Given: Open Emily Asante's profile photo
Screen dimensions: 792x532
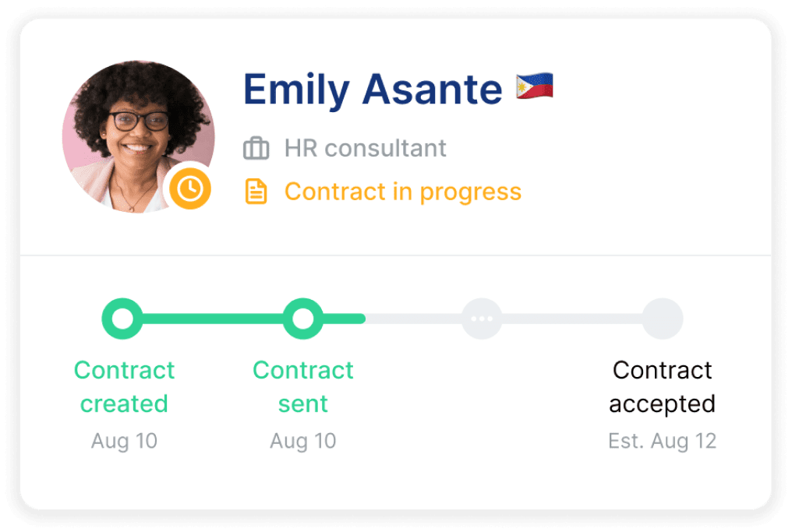Looking at the screenshot, I should [x=133, y=132].
